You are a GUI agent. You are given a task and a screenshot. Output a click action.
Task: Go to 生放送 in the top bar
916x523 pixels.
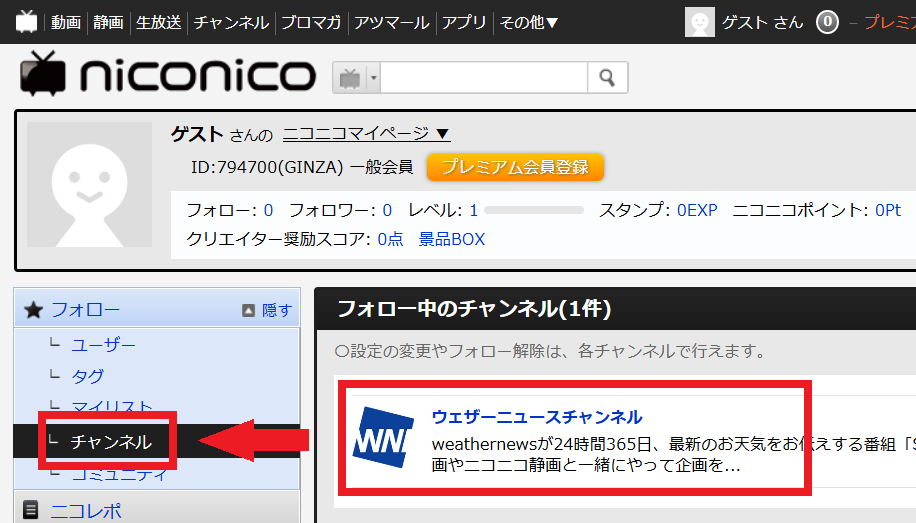[x=158, y=22]
